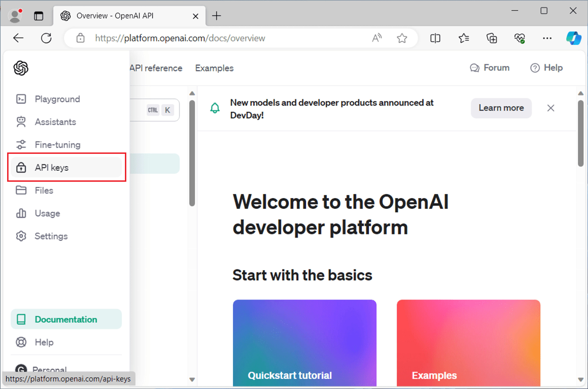
Task: Open the tab actions menu icon
Action: (x=39, y=16)
